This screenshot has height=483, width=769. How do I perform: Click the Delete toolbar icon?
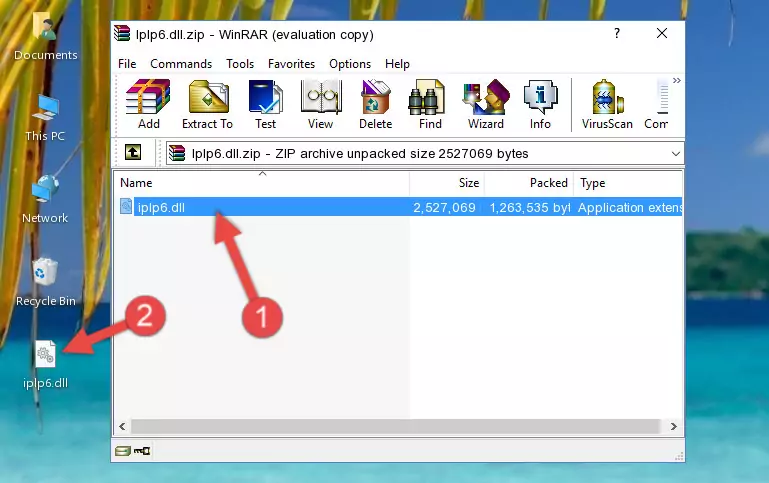[x=376, y=104]
